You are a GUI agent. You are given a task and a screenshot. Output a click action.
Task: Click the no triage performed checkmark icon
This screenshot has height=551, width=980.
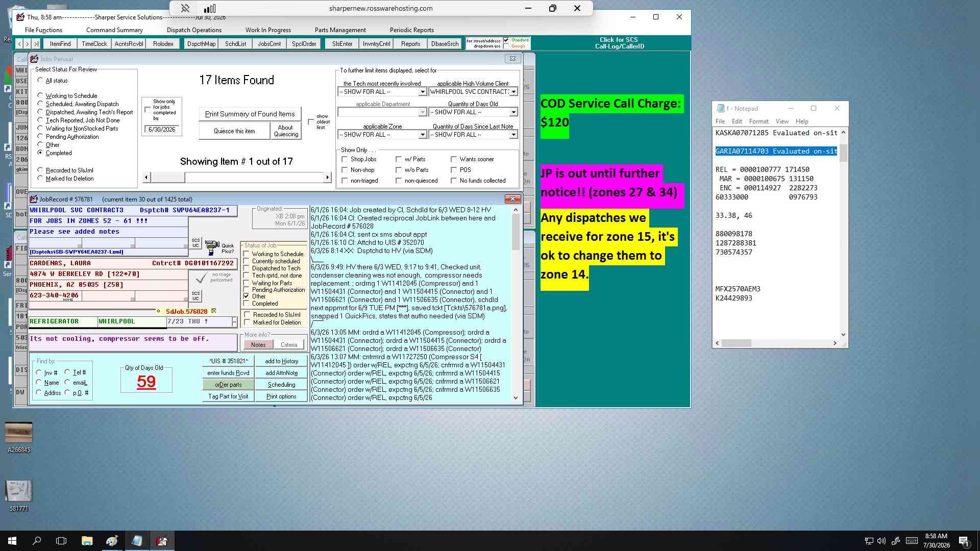coord(202,278)
